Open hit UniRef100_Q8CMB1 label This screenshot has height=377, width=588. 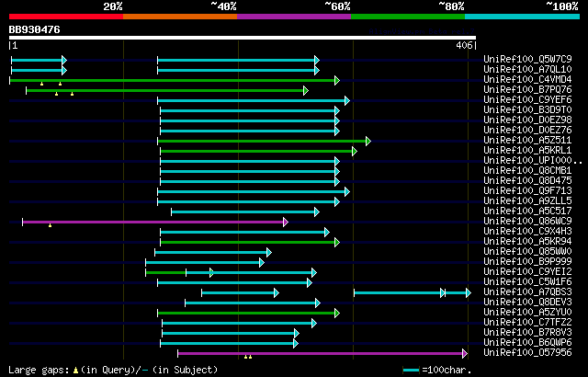527,170
